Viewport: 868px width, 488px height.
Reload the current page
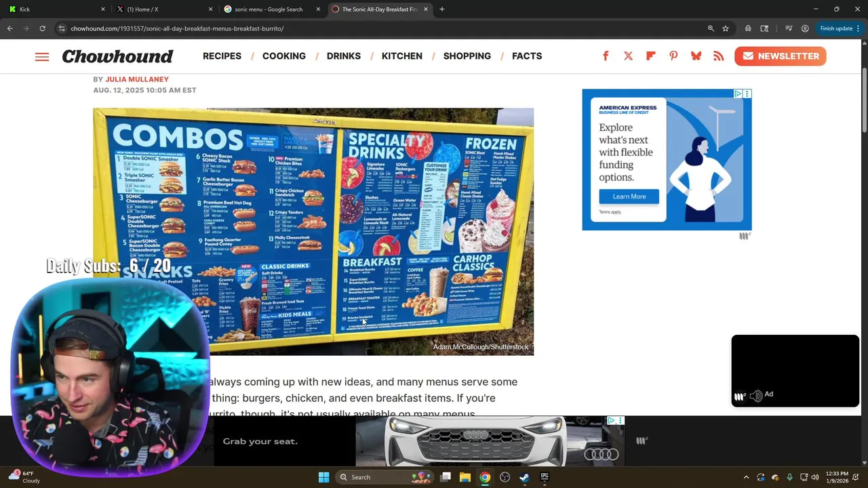point(42,28)
